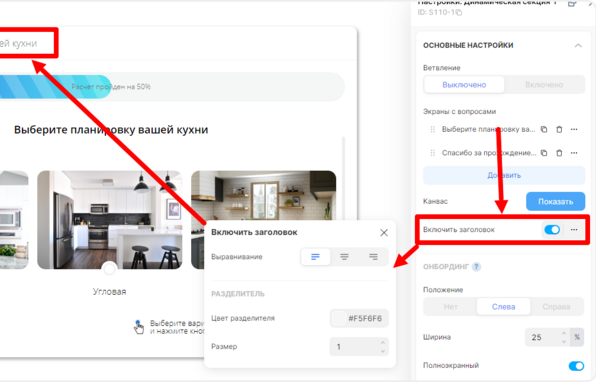The height and width of the screenshot is (382, 596).
Task: Change the Ширина unit '%'
Action: [x=577, y=337]
